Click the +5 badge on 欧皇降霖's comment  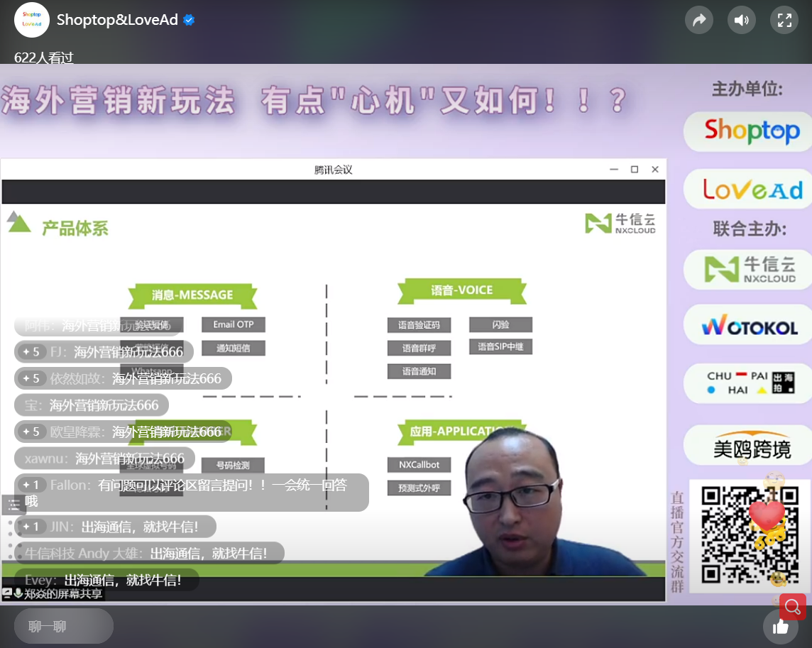click(x=31, y=432)
